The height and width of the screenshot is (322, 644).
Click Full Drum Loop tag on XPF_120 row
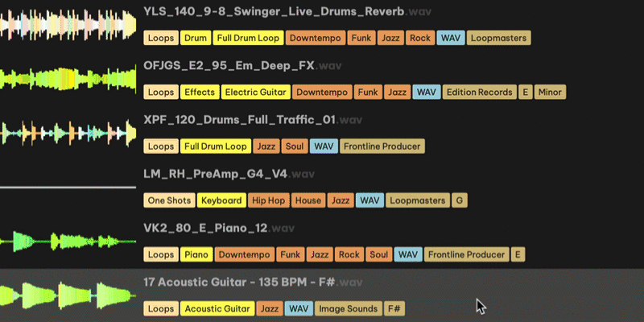(x=216, y=147)
